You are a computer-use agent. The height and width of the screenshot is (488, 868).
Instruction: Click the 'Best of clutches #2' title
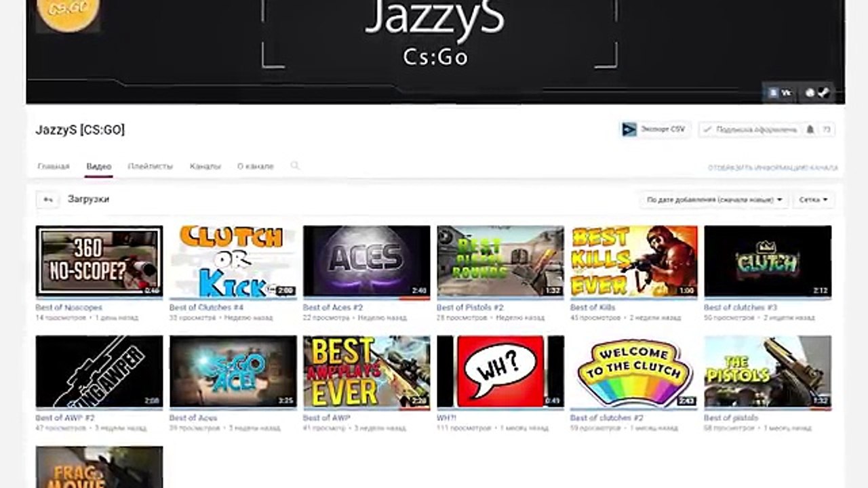point(607,418)
